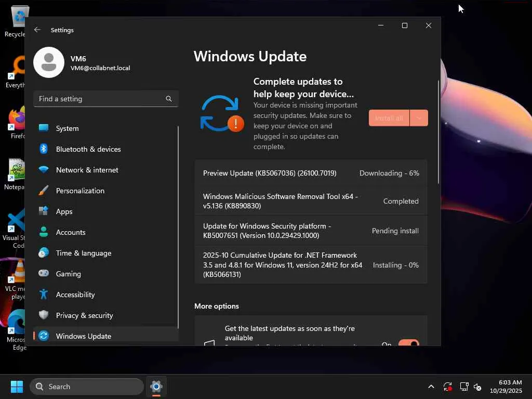Open the Firefox desktop shortcut
The width and height of the screenshot is (532, 399).
pos(16,123)
